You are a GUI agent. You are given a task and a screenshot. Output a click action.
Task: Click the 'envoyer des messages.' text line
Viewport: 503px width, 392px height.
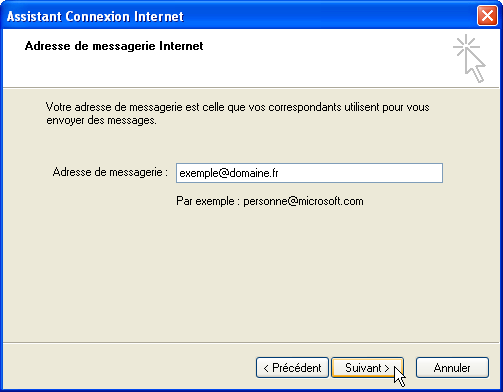[x=101, y=120]
